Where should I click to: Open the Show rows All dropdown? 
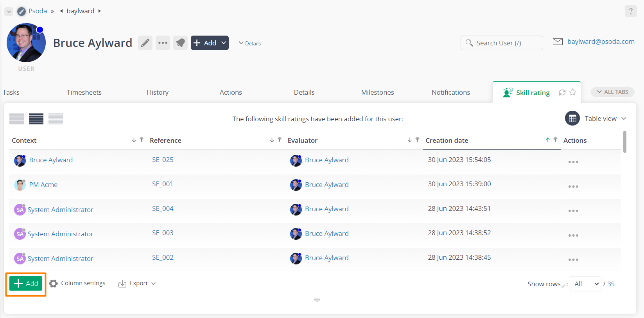(x=585, y=284)
